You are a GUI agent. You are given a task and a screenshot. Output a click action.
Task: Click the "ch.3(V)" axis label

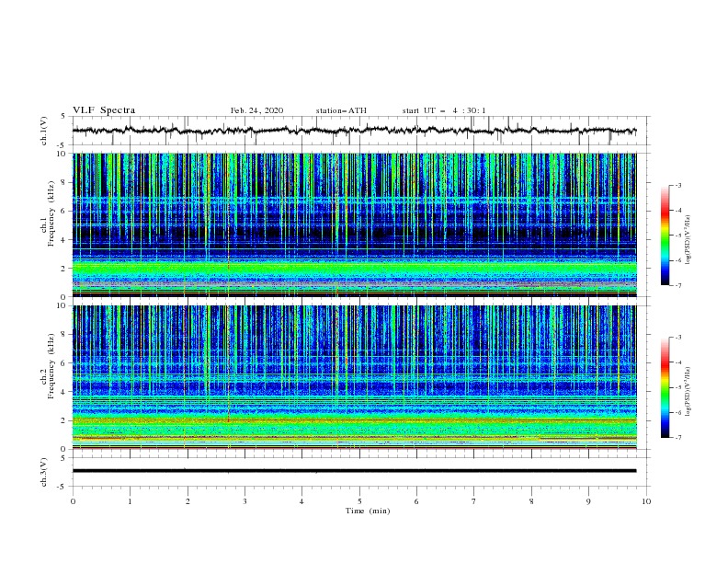point(44,472)
